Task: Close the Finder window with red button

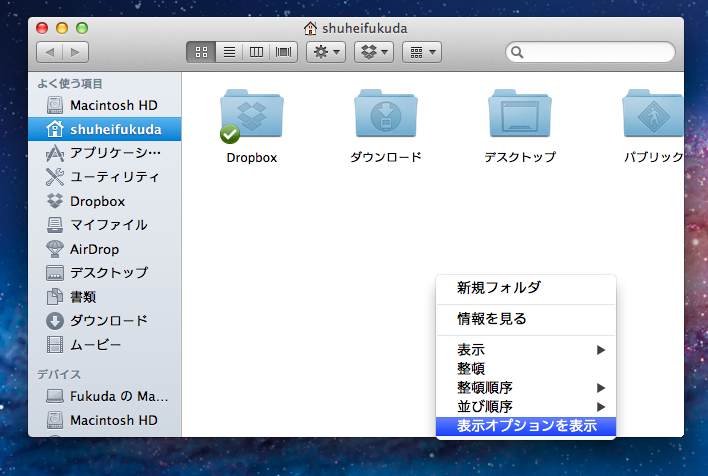Action: tap(42, 28)
